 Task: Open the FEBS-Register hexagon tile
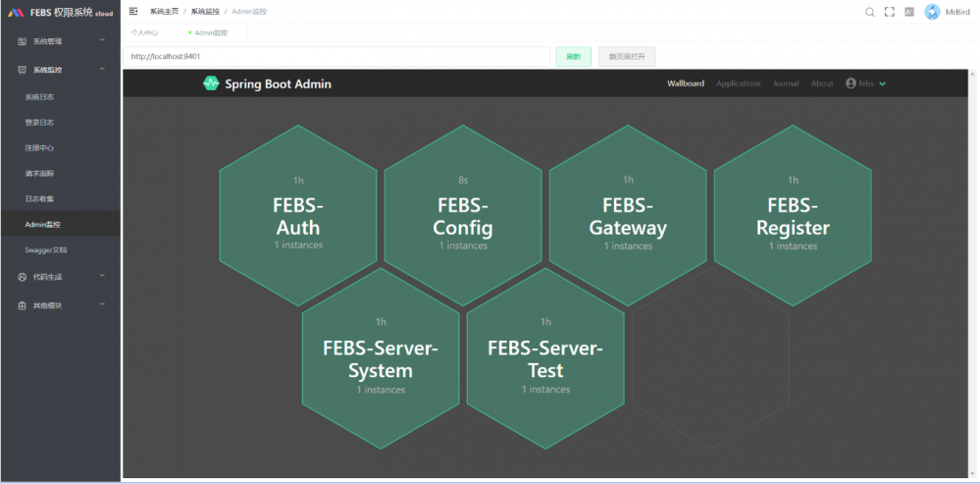click(x=793, y=215)
